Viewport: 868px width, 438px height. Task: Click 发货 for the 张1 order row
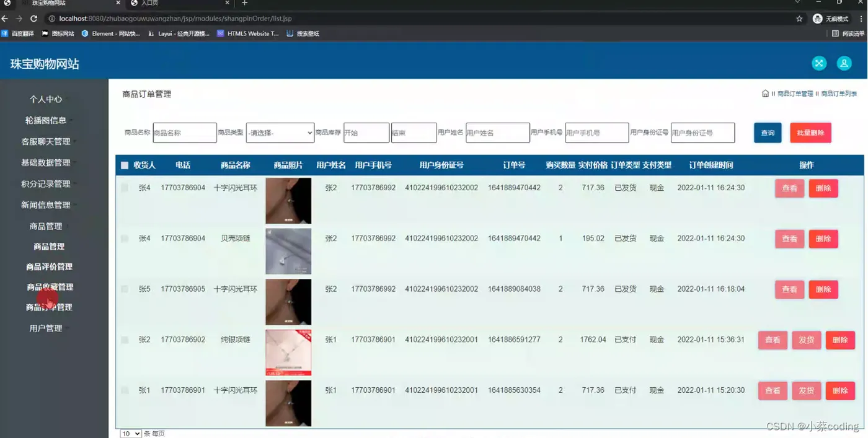click(x=806, y=391)
